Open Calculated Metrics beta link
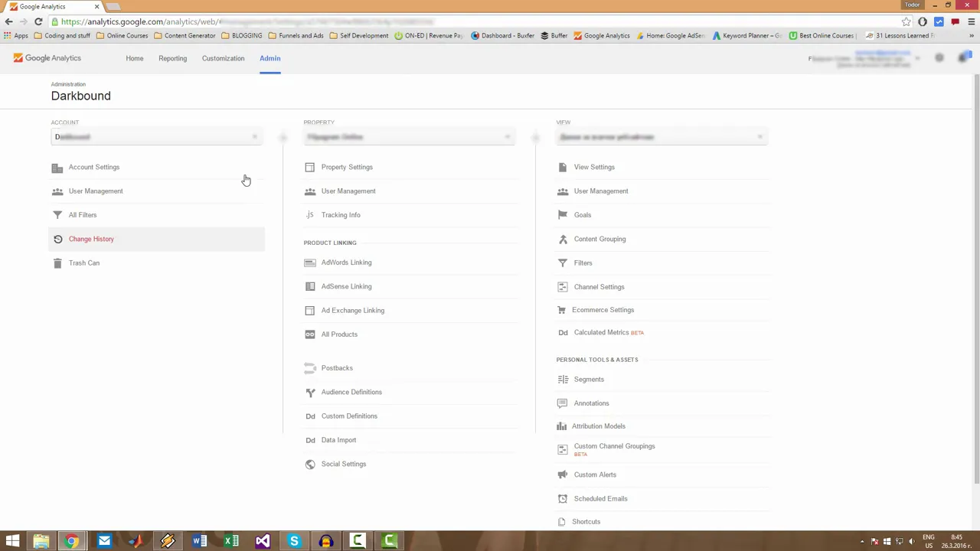Screen dimensions: 980x551 tap(609, 333)
